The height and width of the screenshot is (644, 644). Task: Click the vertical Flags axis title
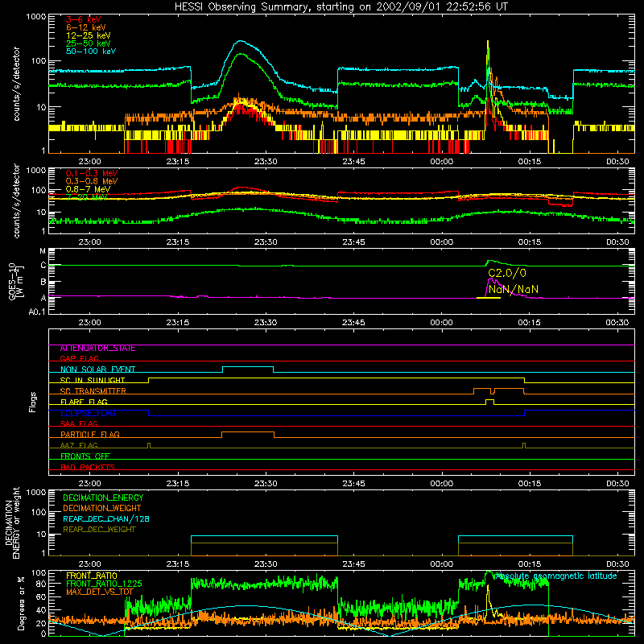pos(33,402)
